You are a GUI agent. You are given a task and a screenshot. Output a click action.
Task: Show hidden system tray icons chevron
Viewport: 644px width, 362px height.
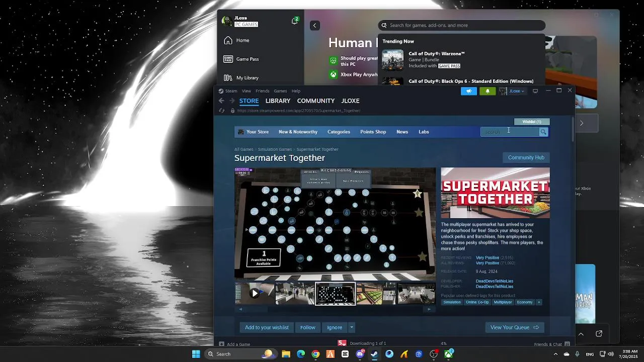pos(555,354)
